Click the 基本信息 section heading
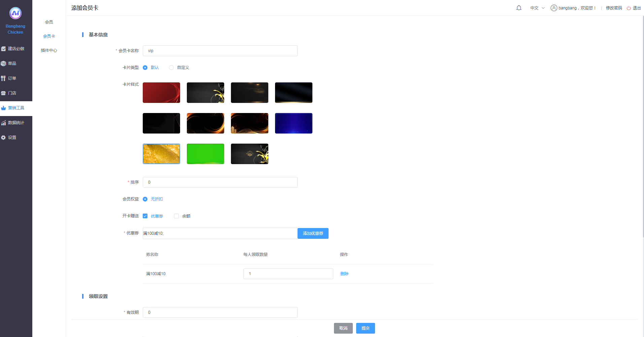644x337 pixels. (98, 35)
